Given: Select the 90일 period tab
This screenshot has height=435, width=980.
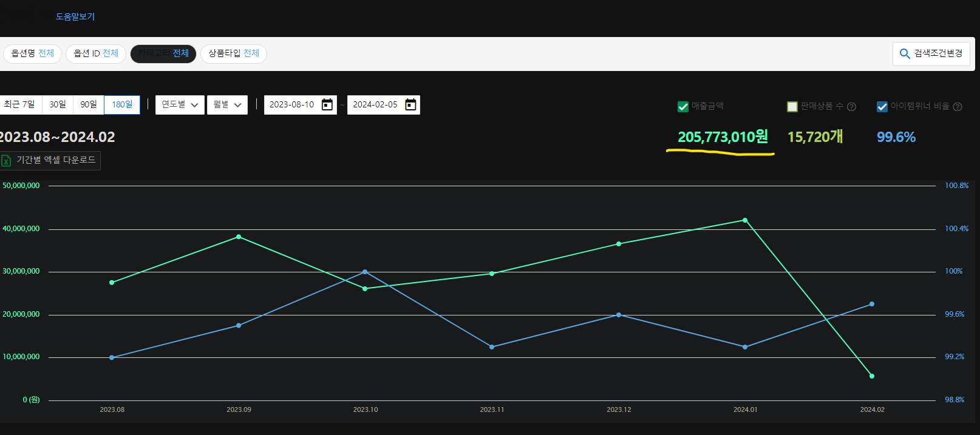Looking at the screenshot, I should pos(89,105).
